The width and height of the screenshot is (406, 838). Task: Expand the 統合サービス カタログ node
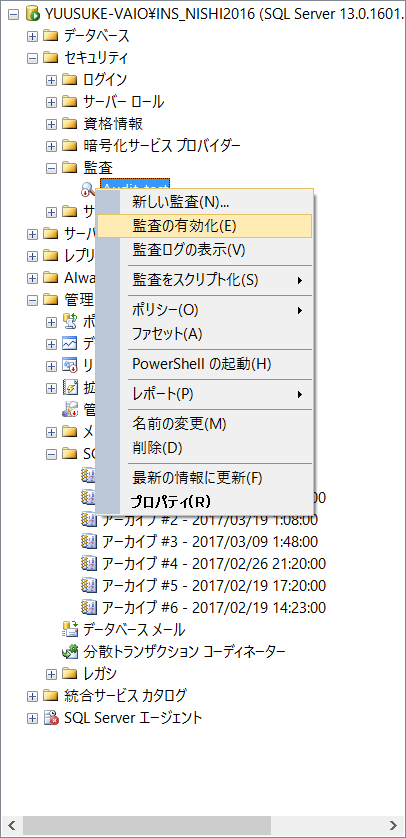pyautogui.click(x=32, y=696)
